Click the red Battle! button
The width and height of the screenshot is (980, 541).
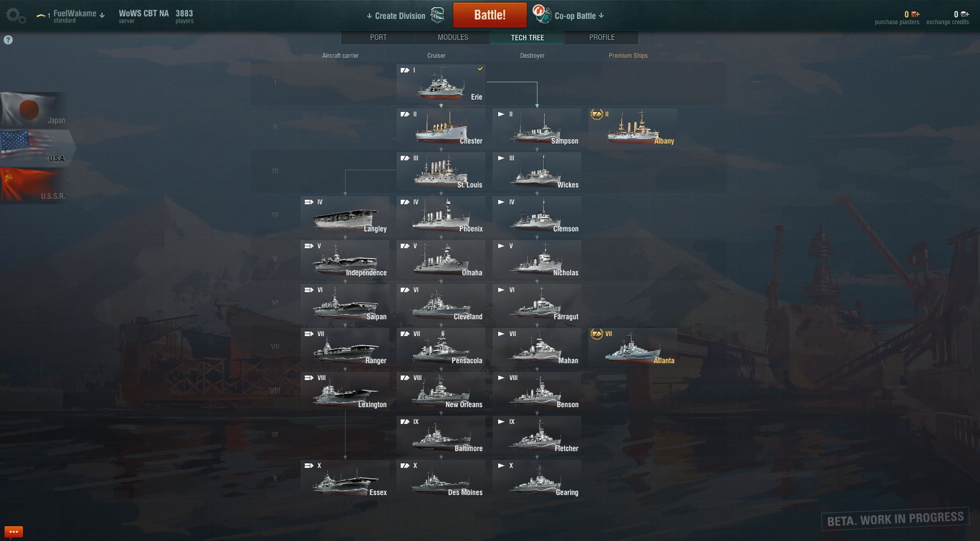point(489,15)
